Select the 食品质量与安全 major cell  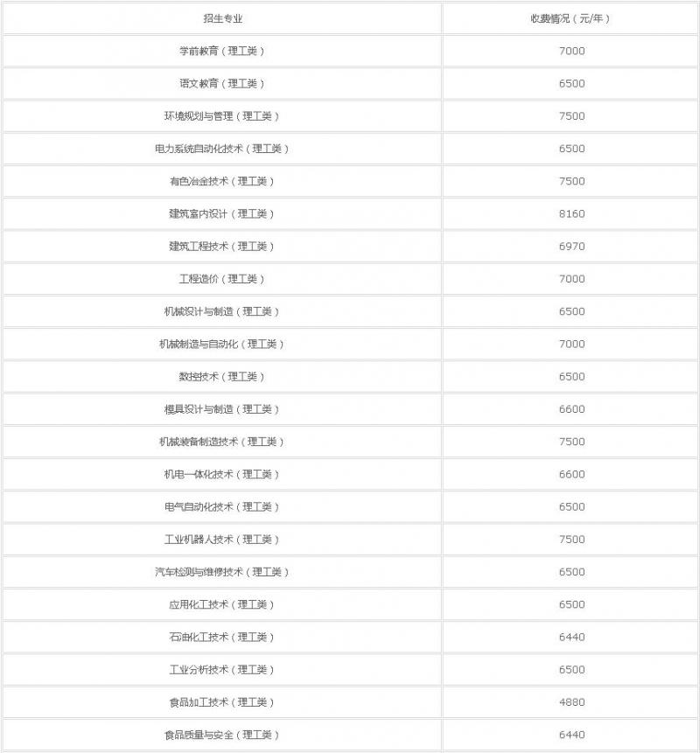(x=221, y=735)
